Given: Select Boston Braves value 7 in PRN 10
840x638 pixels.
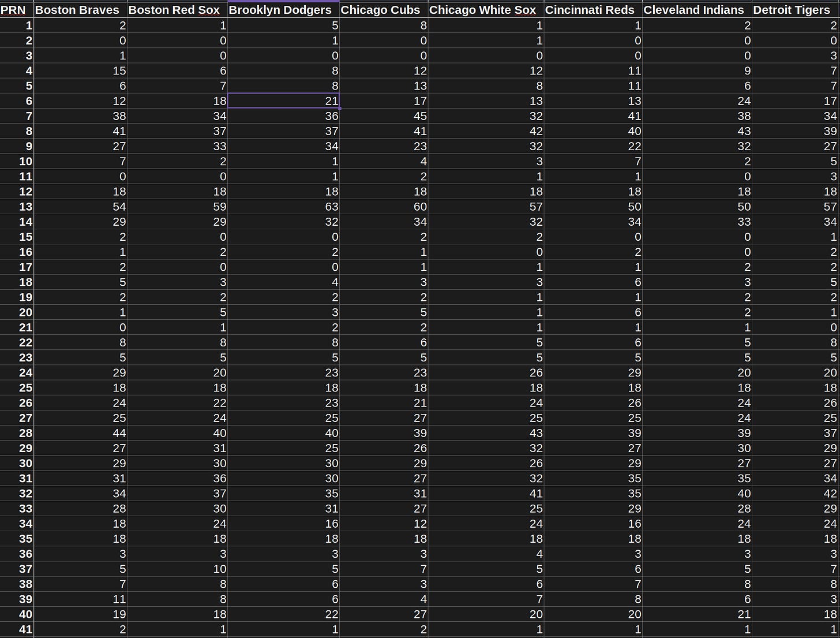Looking at the screenshot, I should tap(80, 161).
